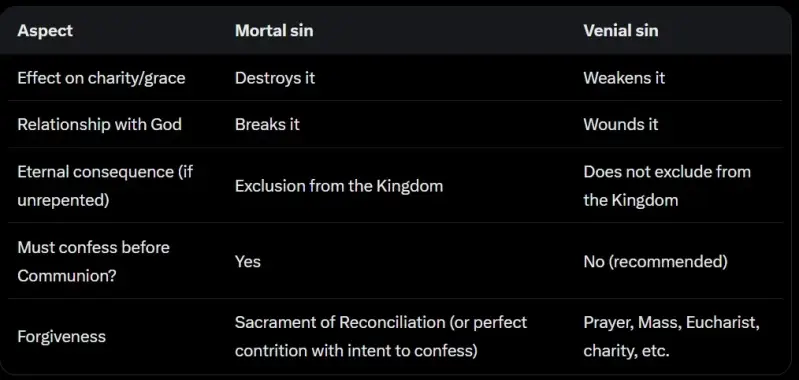Click the 'Venial sin' column header
The height and width of the screenshot is (380, 799).
pyautogui.click(x=621, y=31)
